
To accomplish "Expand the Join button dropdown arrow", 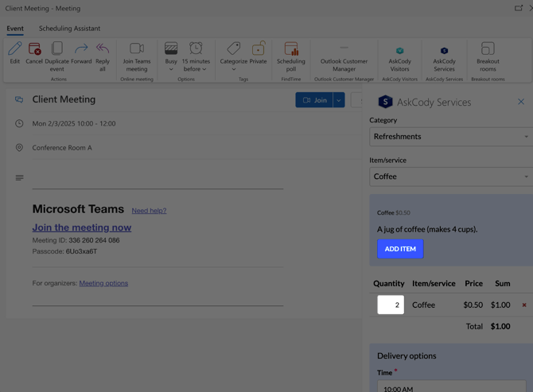I will [339, 100].
